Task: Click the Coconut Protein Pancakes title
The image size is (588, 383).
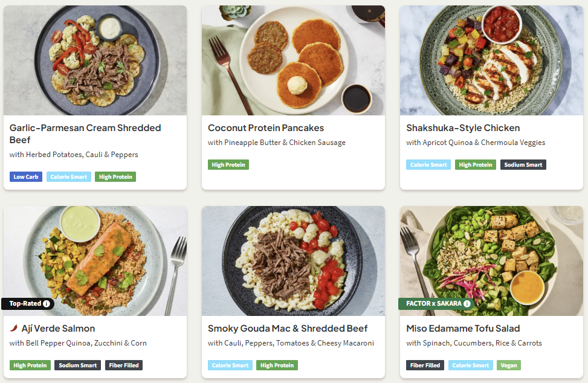Action: pos(266,128)
